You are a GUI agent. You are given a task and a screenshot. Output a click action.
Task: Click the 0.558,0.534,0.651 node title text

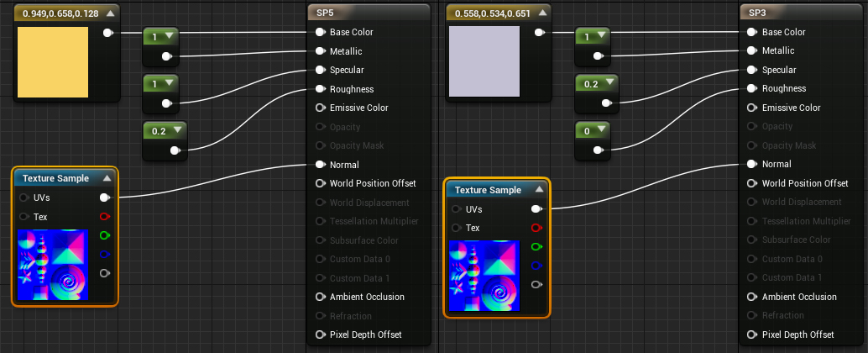[x=492, y=13]
